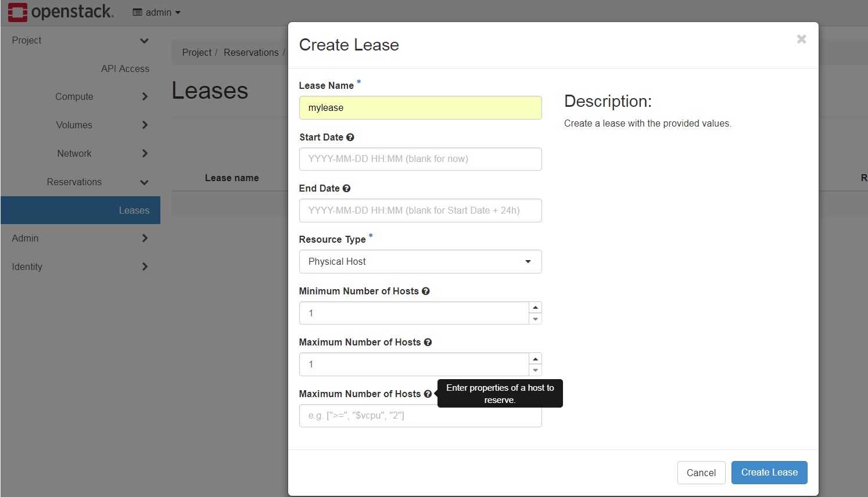Click the Create Lease submit button
Viewport: 868px width, 497px height.
(769, 473)
